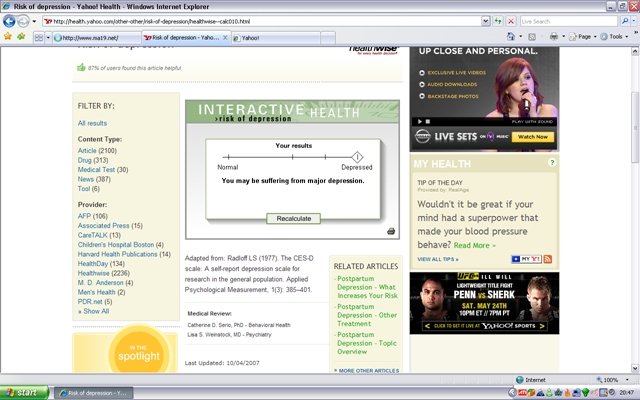Open the tab list dropdown arrow
This screenshot has width=640, height=400.
[48, 38]
